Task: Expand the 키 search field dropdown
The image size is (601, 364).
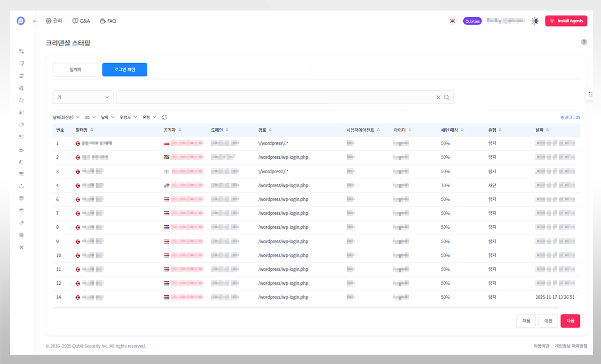Action: point(83,97)
